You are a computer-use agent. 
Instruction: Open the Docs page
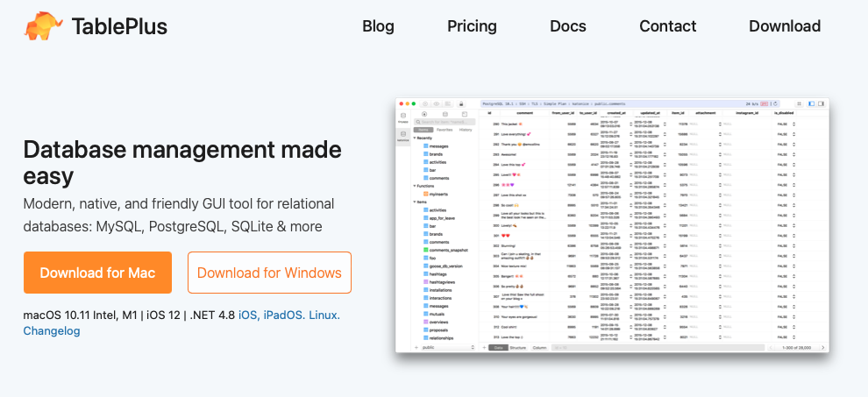[x=568, y=26]
